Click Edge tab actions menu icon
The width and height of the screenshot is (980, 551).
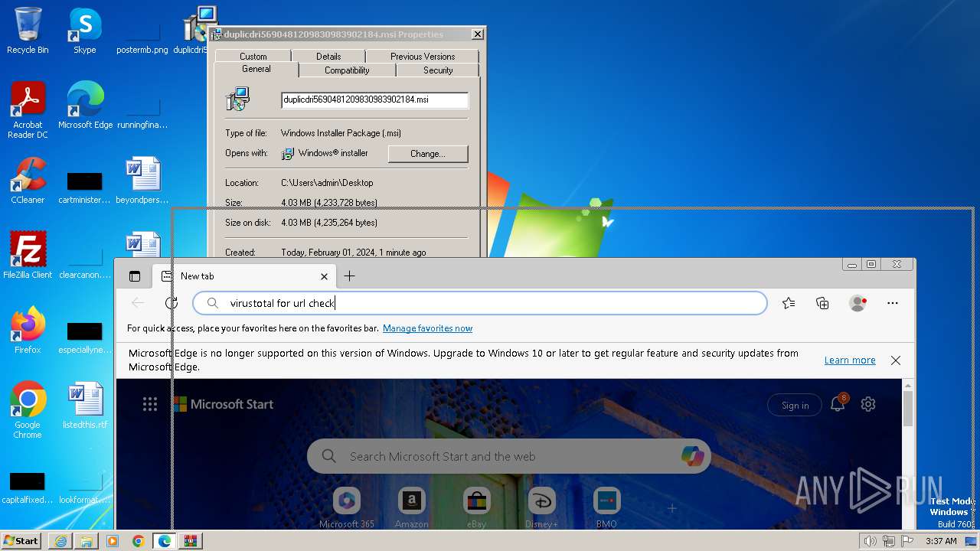click(135, 276)
